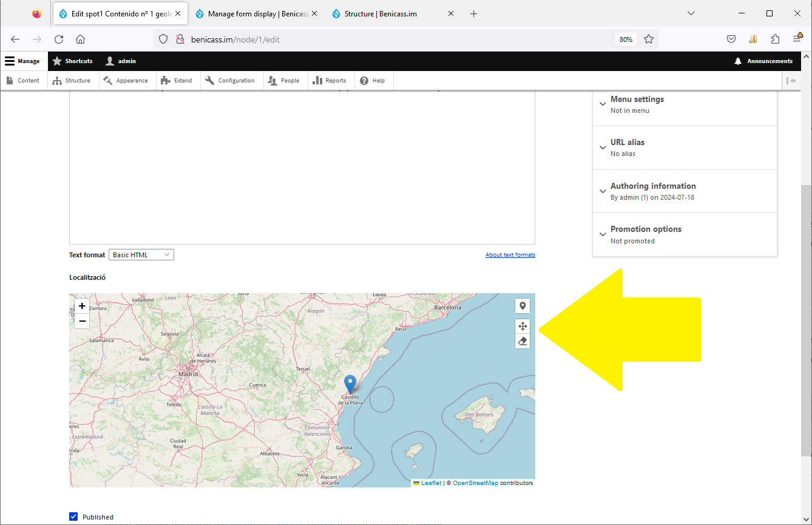Open the 'About text formats' link
The width and height of the screenshot is (812, 525).
click(510, 255)
